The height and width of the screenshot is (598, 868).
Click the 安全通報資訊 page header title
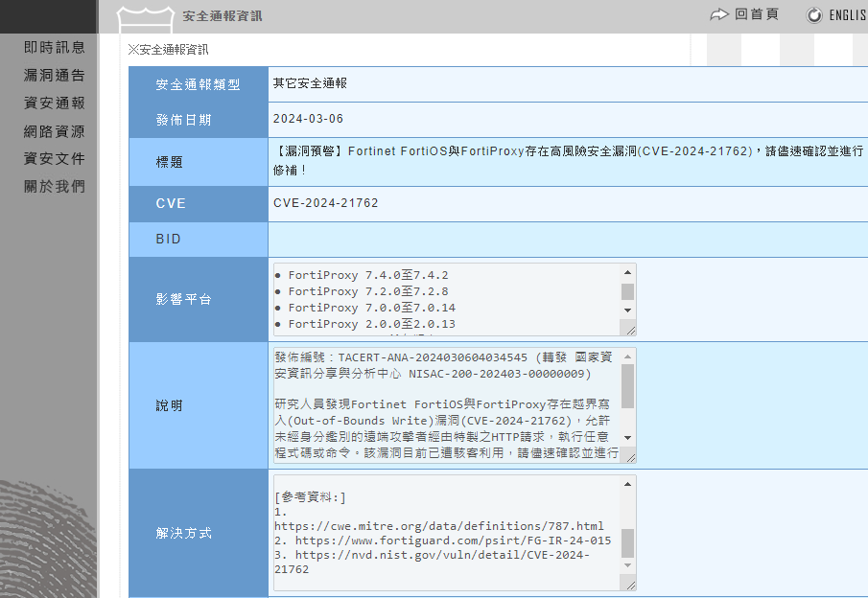click(223, 16)
